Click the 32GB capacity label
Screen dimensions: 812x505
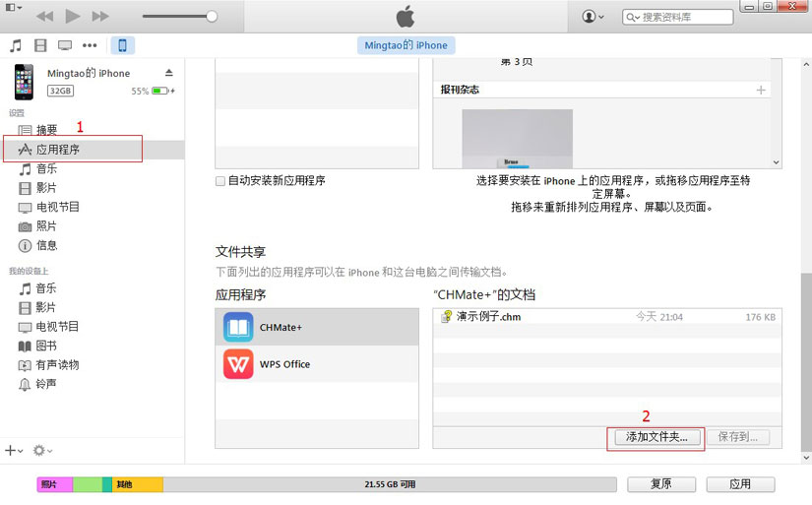coord(61,91)
